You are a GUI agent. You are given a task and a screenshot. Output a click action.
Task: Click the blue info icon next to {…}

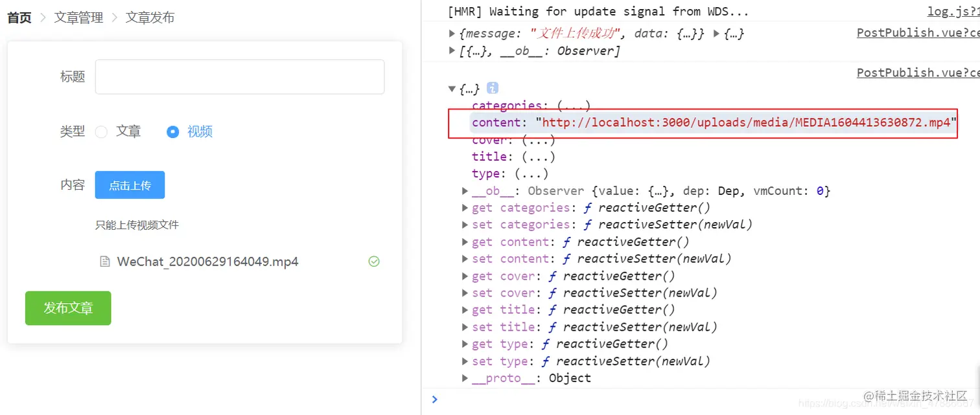(x=492, y=89)
